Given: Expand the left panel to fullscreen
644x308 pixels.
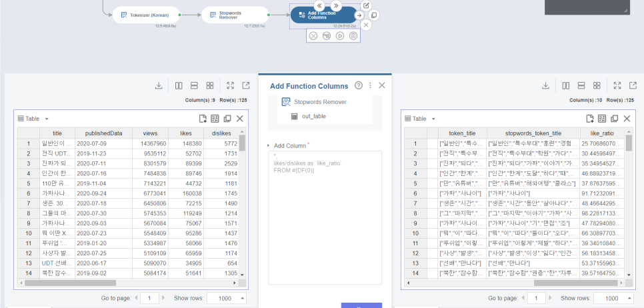Looking at the screenshot, I should [x=230, y=85].
